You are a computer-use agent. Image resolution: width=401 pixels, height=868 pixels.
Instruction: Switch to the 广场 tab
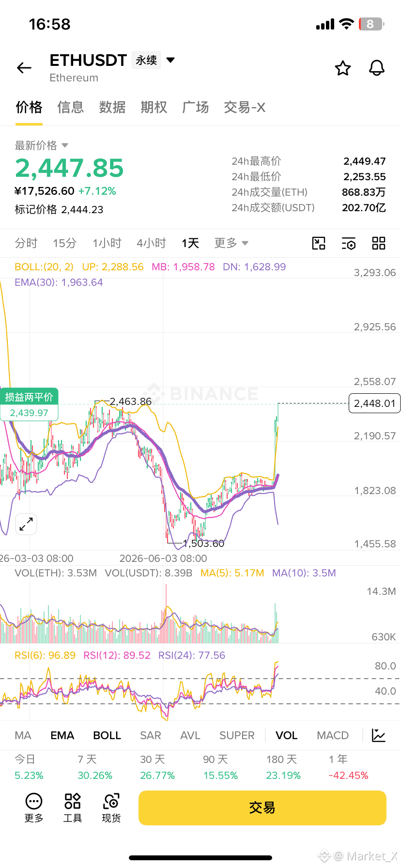pos(196,108)
